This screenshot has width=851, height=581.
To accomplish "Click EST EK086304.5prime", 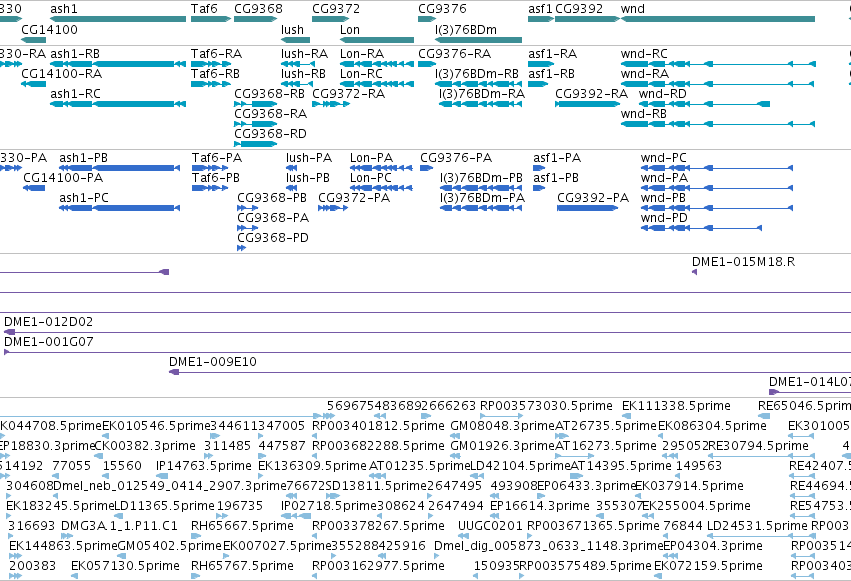I will pos(663,437).
